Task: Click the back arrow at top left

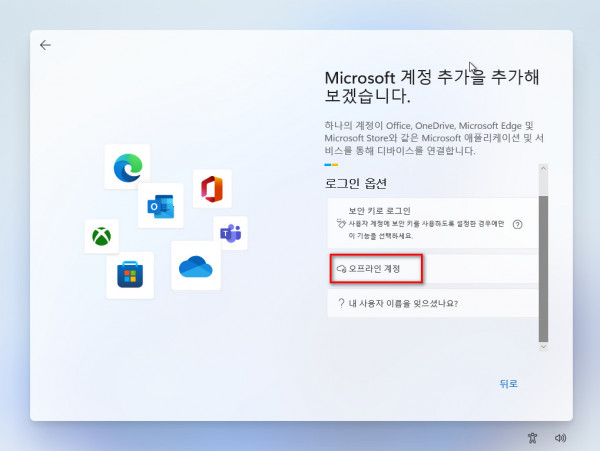Action: pyautogui.click(x=45, y=45)
